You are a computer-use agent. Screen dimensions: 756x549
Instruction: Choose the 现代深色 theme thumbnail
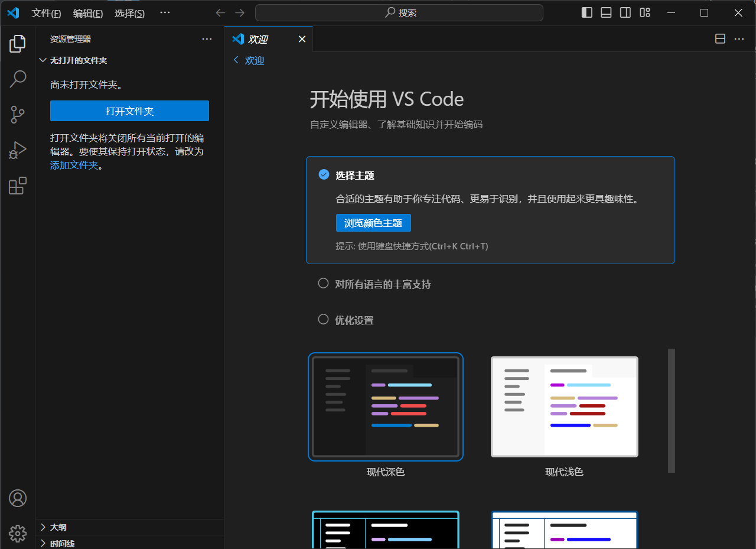386,407
